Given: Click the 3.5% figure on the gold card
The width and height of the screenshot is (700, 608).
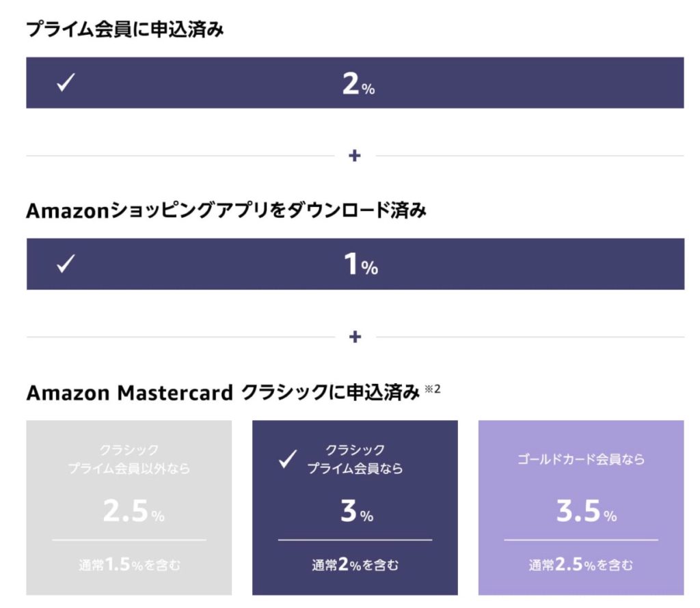Looking at the screenshot, I should [586, 511].
